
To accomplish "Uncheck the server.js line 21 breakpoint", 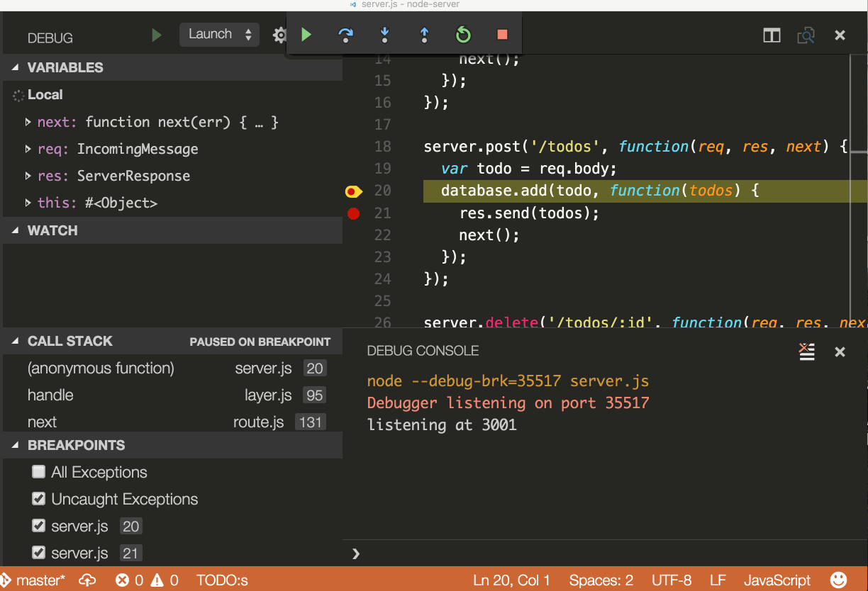I will [38, 553].
